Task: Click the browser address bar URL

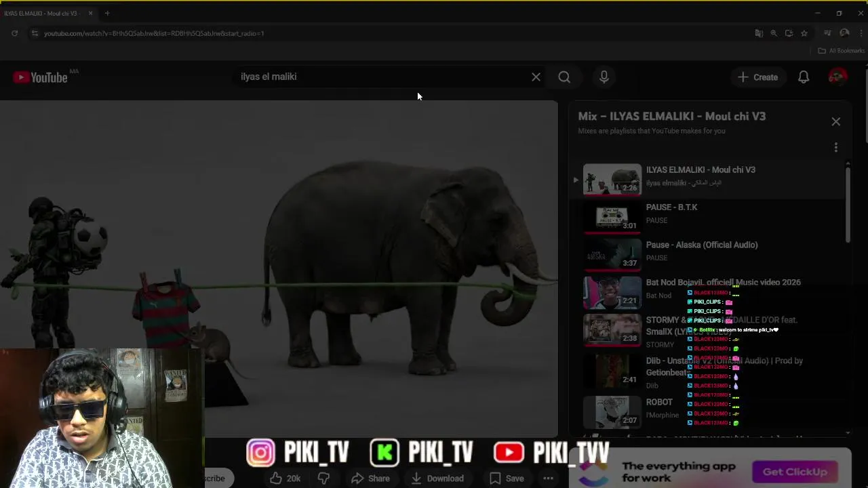Action: [154, 33]
